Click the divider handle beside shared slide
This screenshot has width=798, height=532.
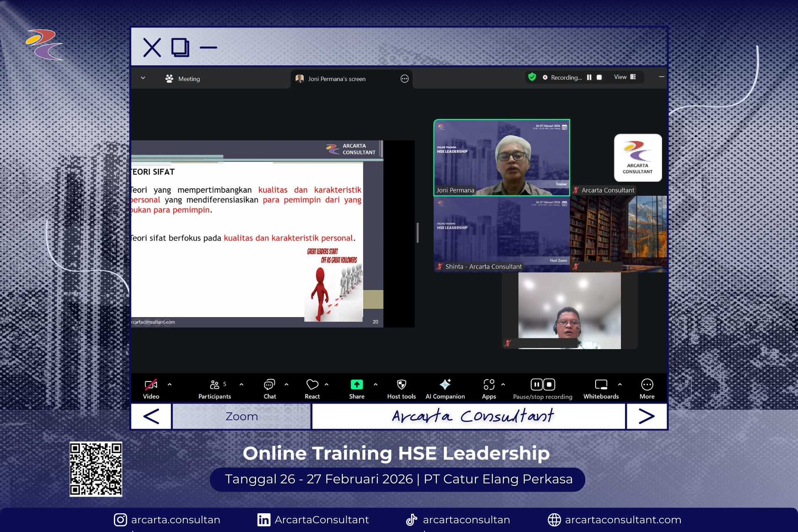pos(418,233)
